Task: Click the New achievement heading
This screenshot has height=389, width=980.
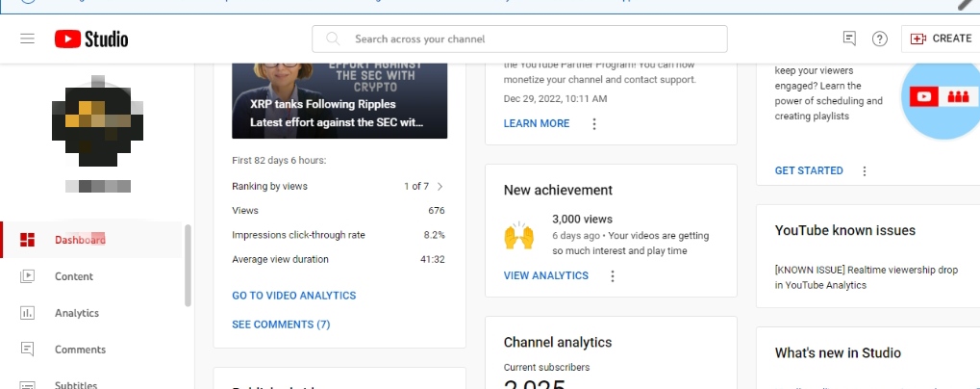Action: (558, 190)
